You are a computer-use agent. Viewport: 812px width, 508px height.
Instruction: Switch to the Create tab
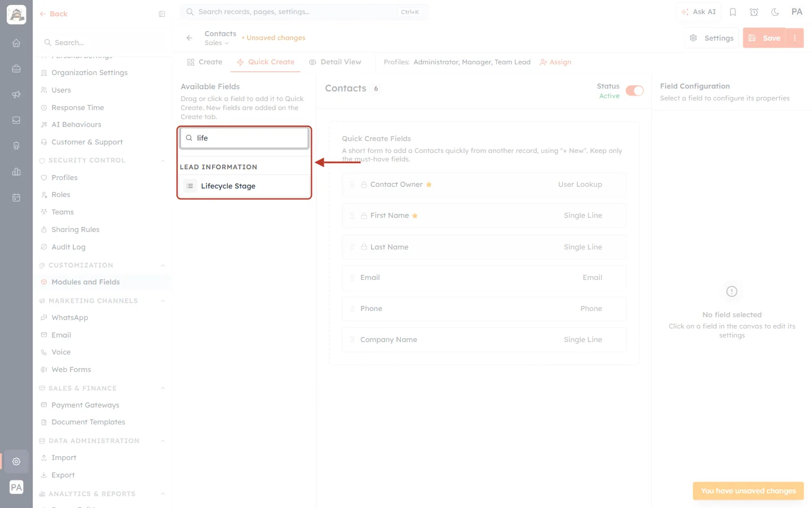click(205, 62)
